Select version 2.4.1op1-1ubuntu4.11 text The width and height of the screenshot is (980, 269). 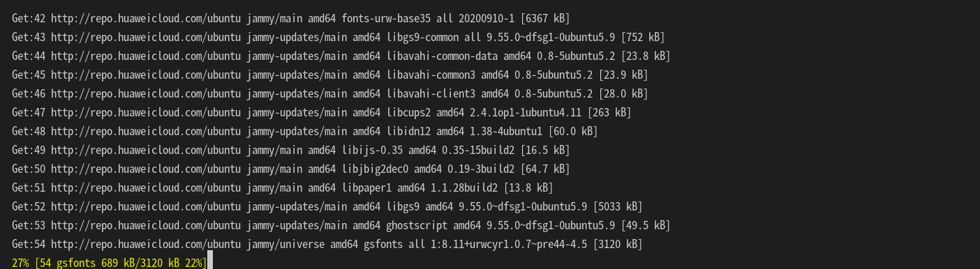coord(526,113)
